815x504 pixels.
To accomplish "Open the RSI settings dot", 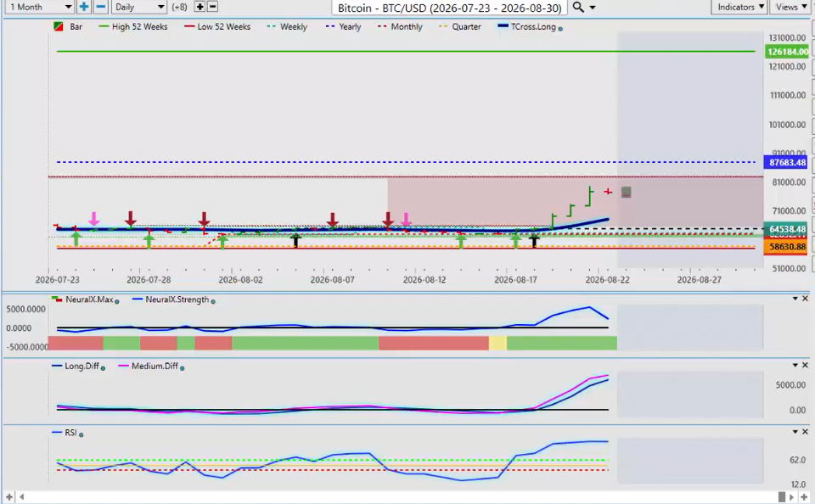I will tap(81, 434).
